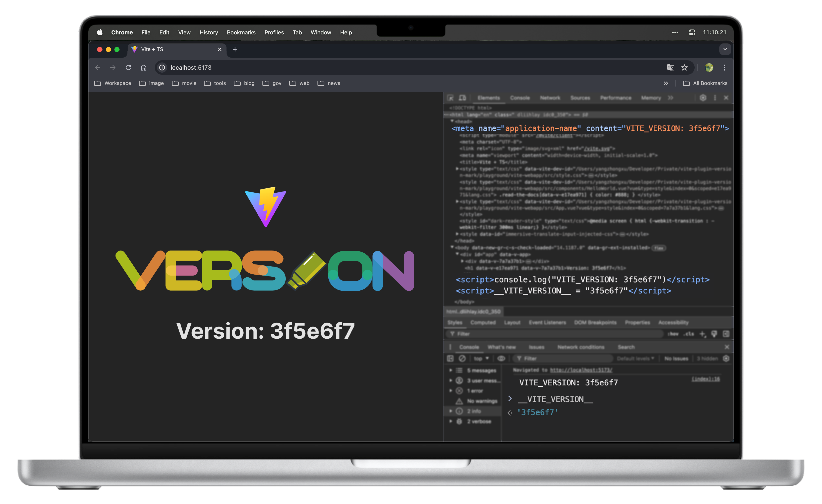Image resolution: width=822 pixels, height=504 pixels.
Task: Open the Bookmarks menu in menu bar
Action: [x=241, y=32]
